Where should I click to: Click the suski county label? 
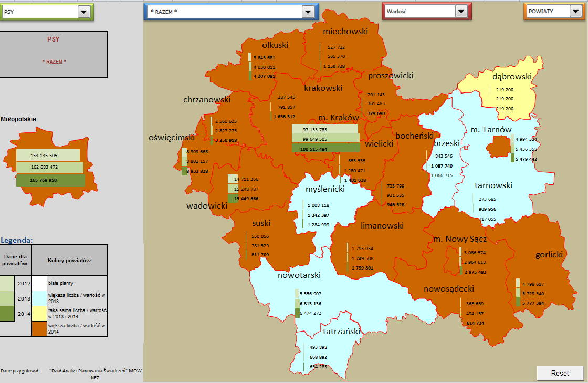pos(261,223)
